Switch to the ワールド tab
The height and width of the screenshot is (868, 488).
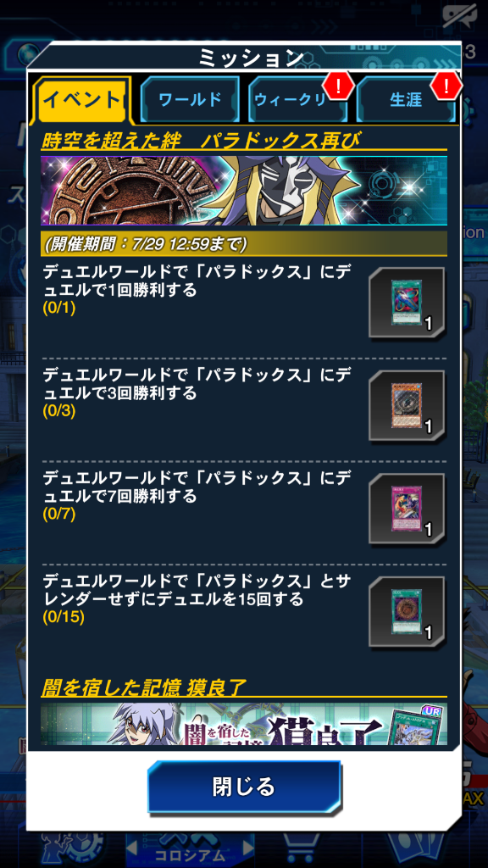190,100
